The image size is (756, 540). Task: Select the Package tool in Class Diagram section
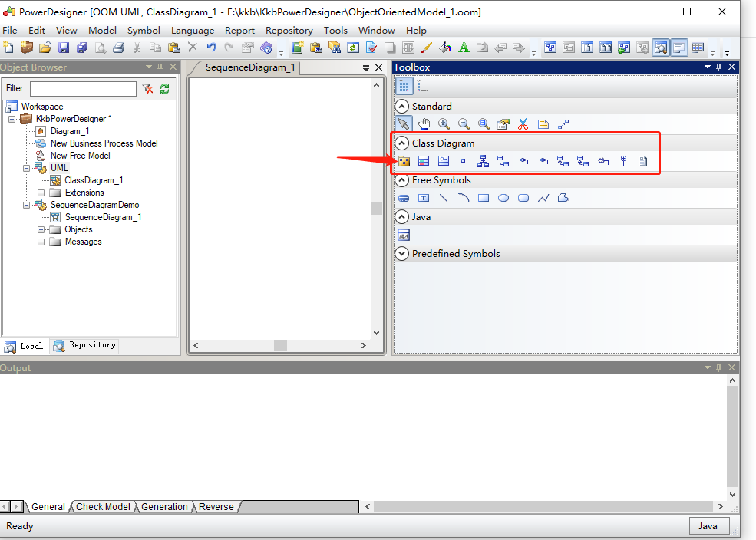click(404, 161)
